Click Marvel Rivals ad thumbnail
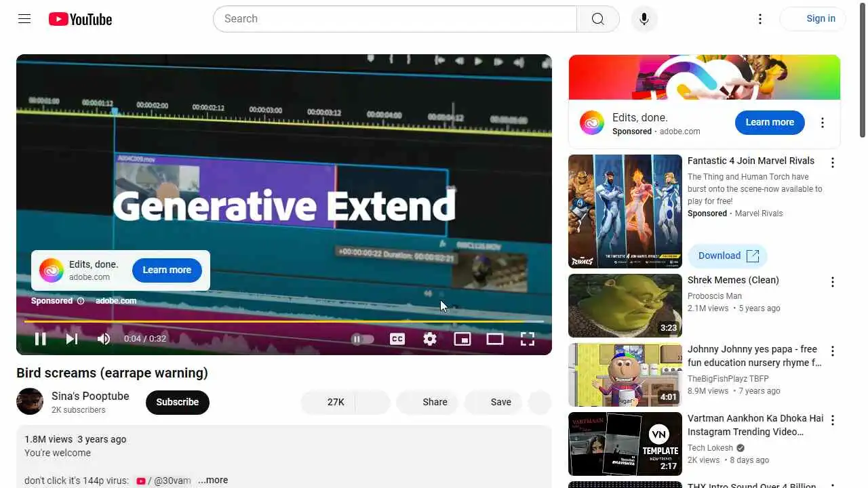 625,211
